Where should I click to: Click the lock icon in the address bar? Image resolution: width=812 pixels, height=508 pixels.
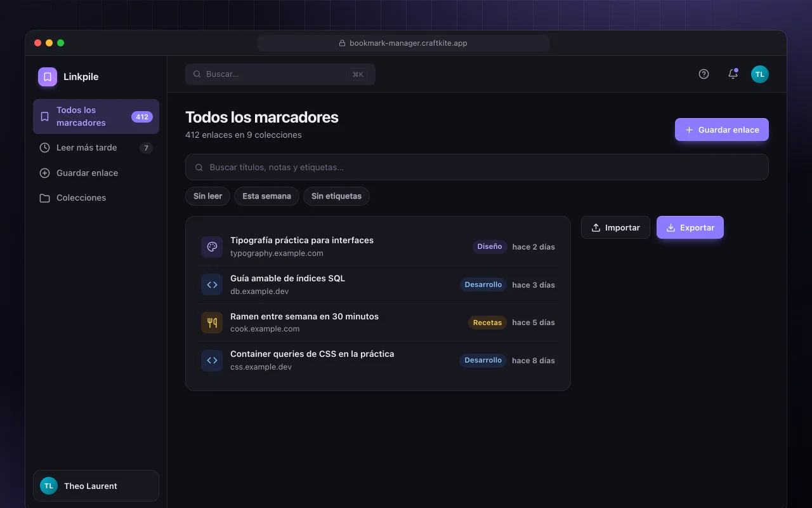343,43
